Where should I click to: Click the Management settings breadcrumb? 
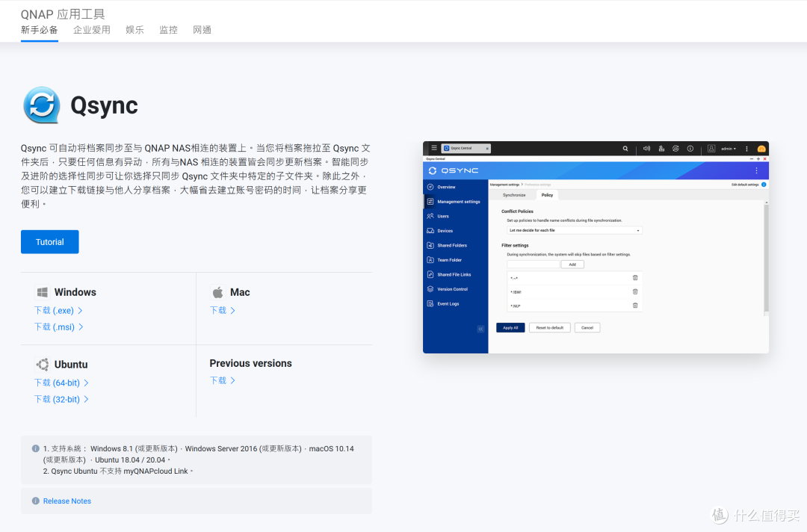(x=504, y=185)
